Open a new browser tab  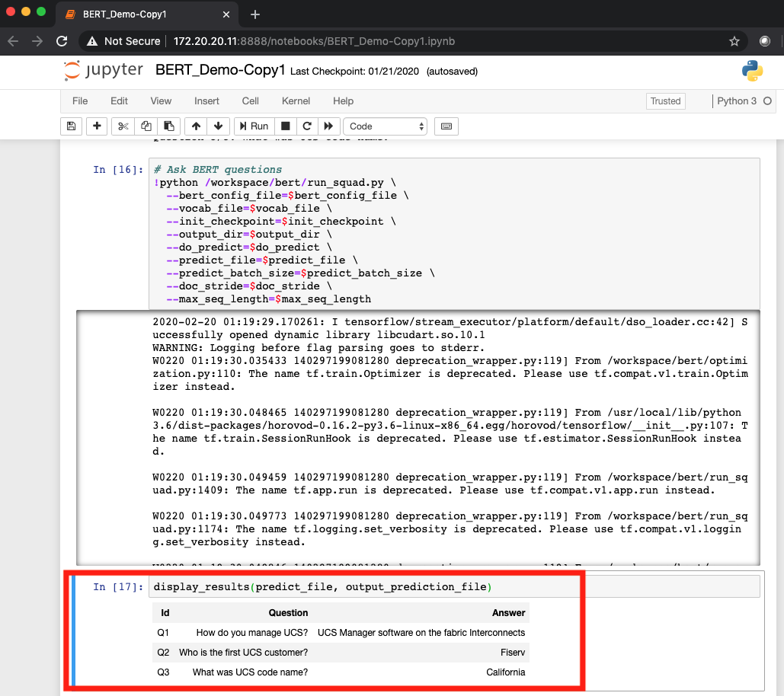pyautogui.click(x=255, y=14)
